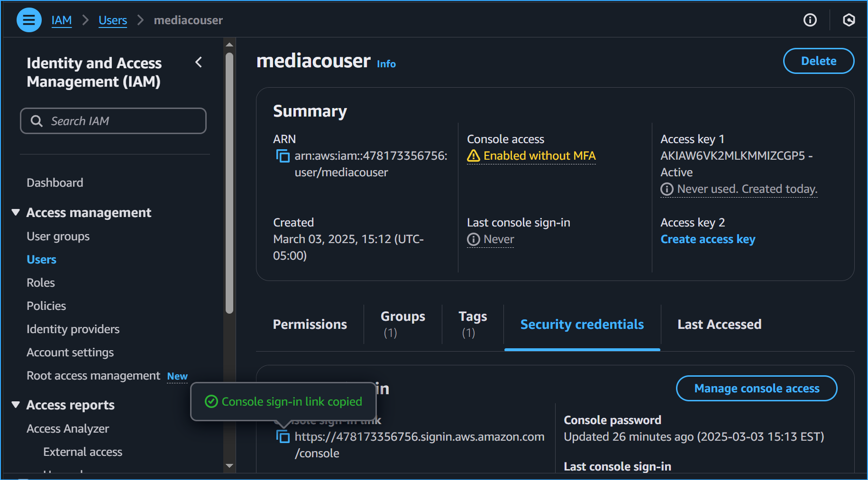
Task: Switch to the Permissions tab
Action: (x=310, y=325)
